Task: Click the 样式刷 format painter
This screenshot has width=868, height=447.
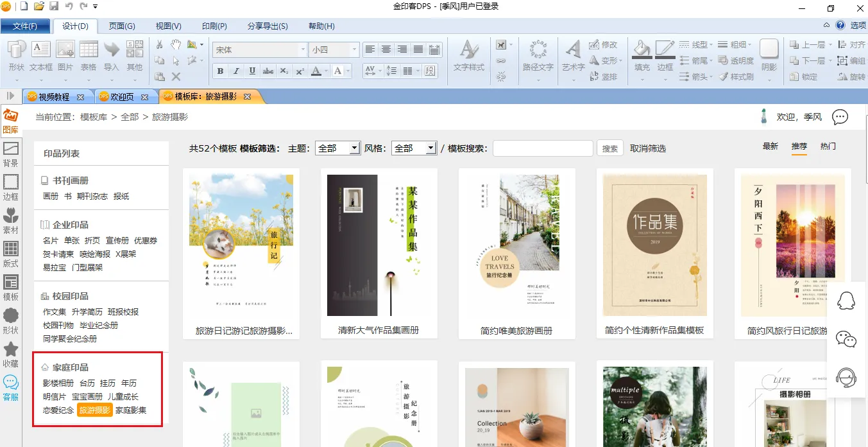Action: tap(736, 76)
